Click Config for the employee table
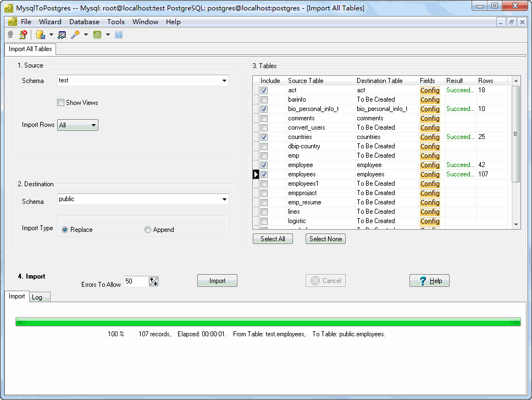This screenshot has height=400, width=532. (x=430, y=165)
